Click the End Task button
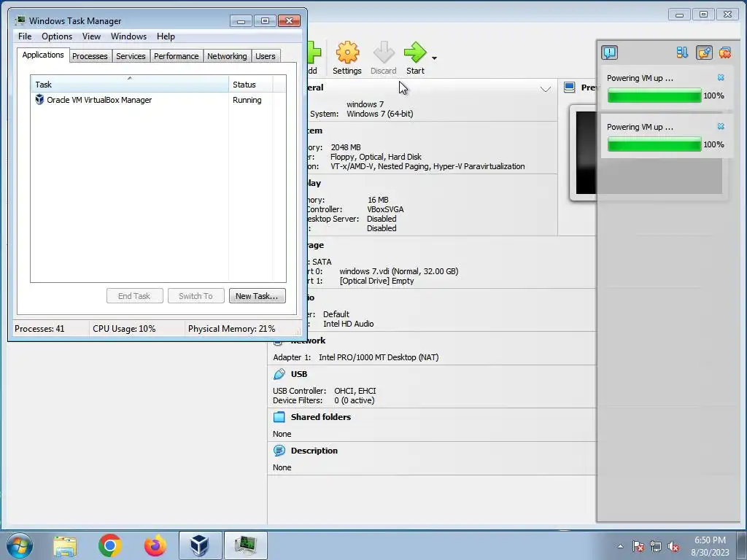The height and width of the screenshot is (560, 747). (x=135, y=296)
